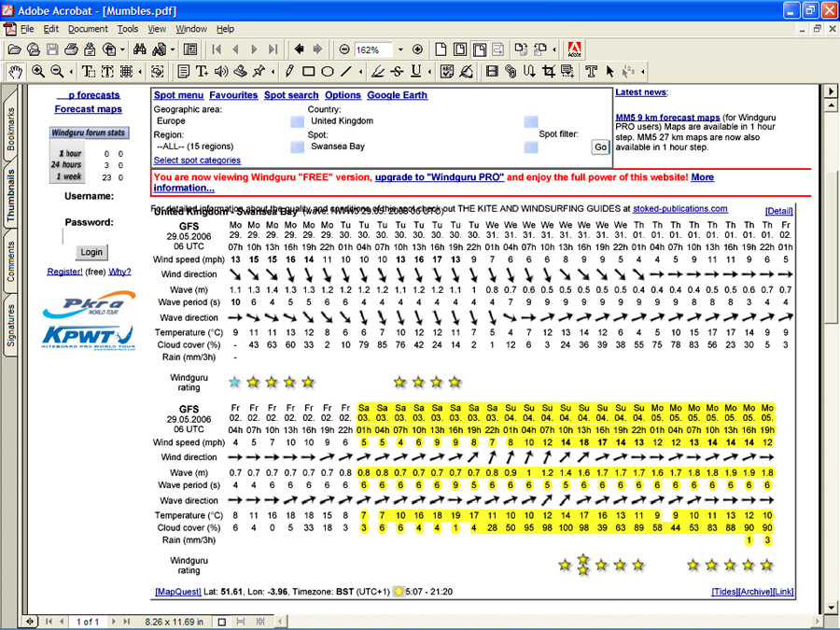Click the Login button

pos(91,252)
